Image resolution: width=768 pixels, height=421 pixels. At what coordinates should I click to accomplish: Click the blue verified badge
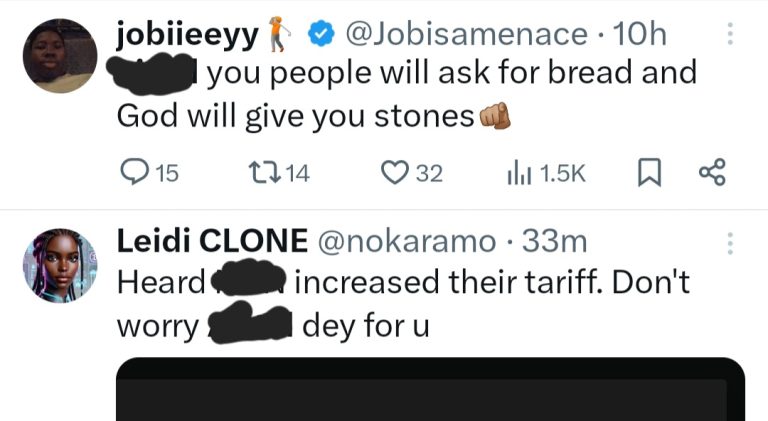pos(320,35)
